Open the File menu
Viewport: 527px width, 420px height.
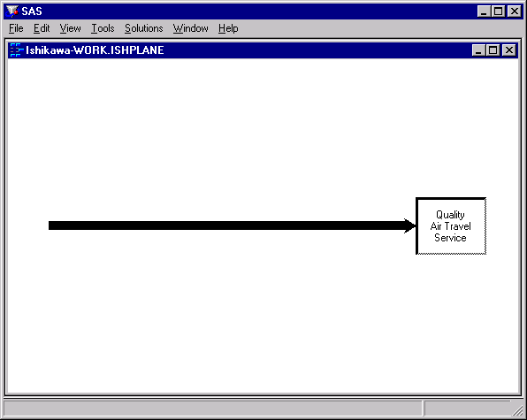tap(16, 28)
